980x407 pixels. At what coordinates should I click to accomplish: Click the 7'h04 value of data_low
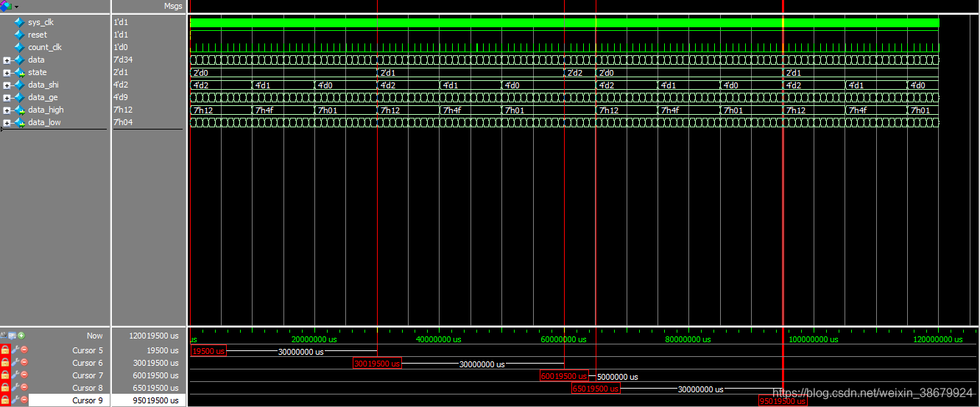click(122, 122)
